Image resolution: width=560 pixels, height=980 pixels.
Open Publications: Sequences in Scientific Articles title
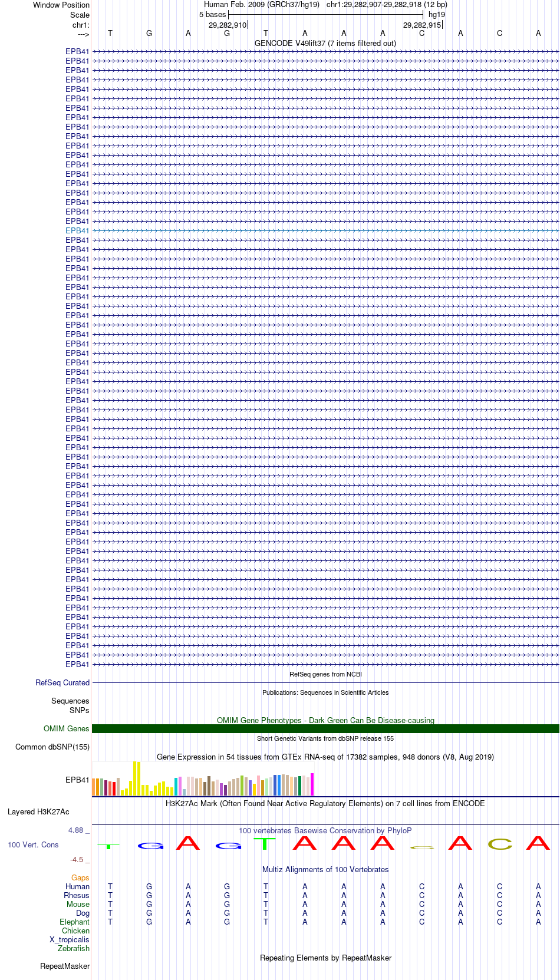click(x=325, y=692)
